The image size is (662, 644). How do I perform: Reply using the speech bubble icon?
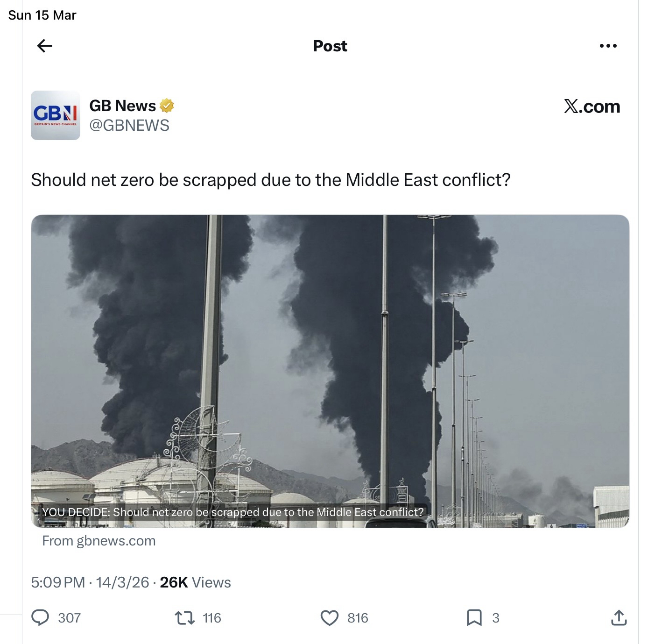pyautogui.click(x=41, y=618)
